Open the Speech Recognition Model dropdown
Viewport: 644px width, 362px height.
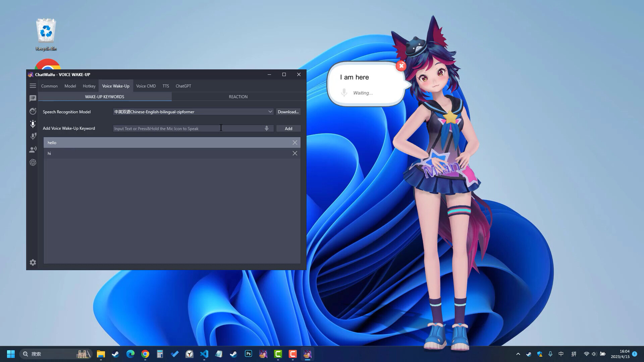[270, 111]
